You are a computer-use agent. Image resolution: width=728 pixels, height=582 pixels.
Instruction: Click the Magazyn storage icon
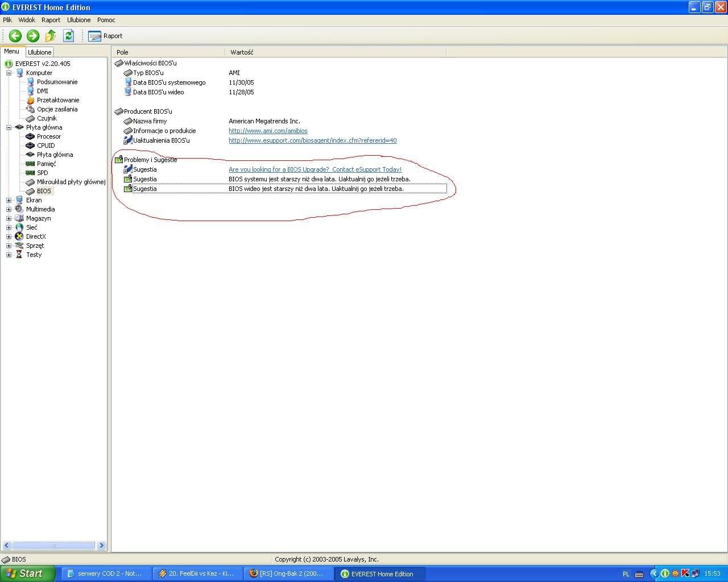pyautogui.click(x=19, y=218)
